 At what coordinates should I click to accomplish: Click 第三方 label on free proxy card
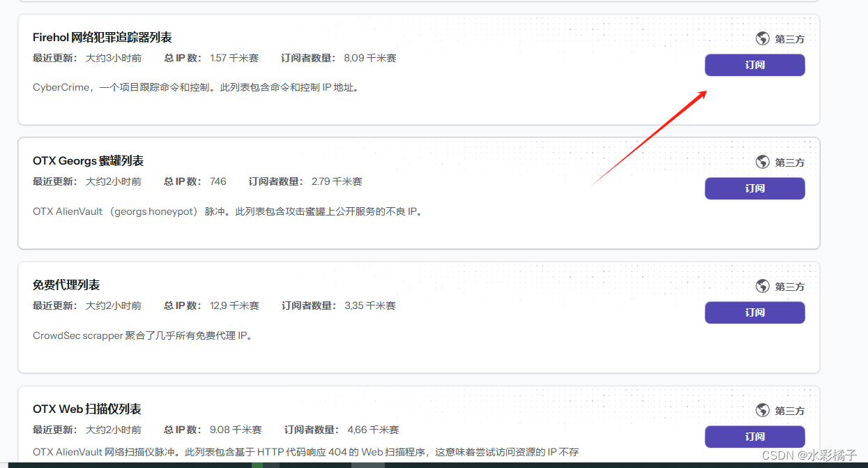(790, 287)
